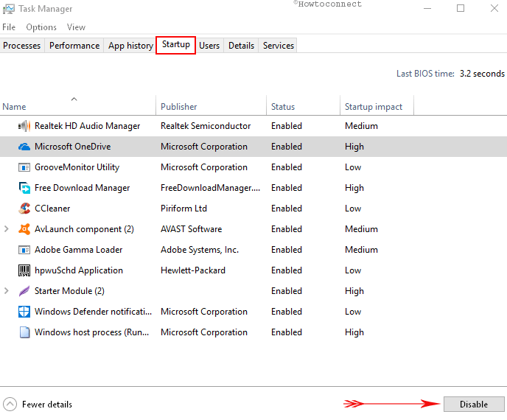Maximize the Task Manager window
Image resolution: width=507 pixels, height=420 pixels.
461,8
